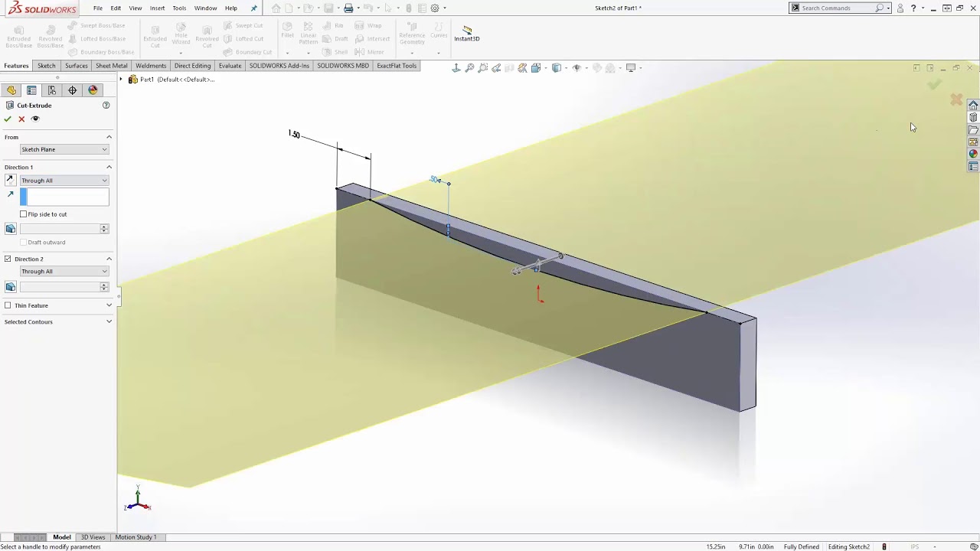Collapse the Direction 1 section
Screen dimensions: 980x551
point(109,167)
